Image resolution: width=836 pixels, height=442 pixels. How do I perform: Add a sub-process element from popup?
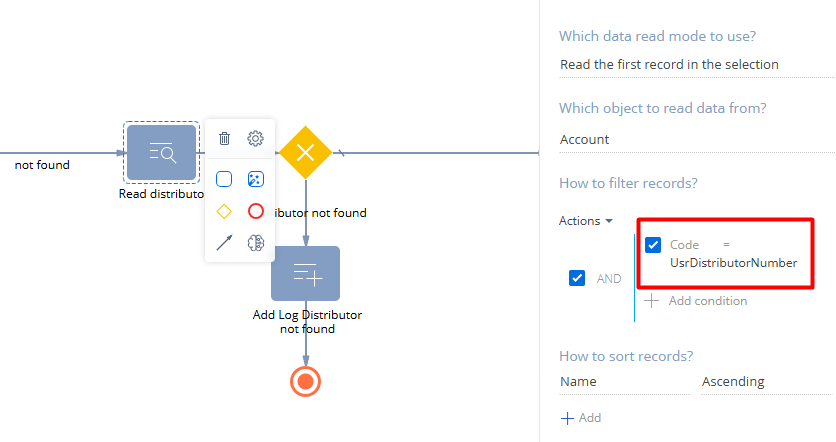[255, 179]
